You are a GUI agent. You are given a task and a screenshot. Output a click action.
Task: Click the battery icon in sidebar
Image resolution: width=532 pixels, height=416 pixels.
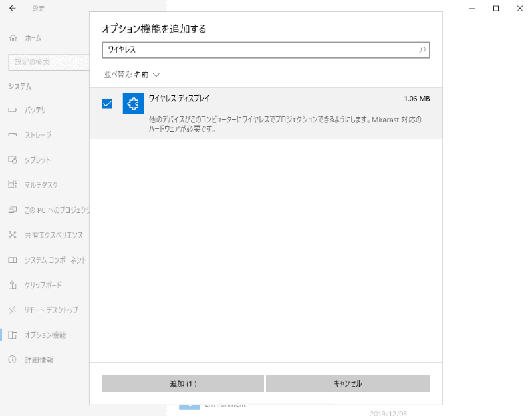pos(13,110)
